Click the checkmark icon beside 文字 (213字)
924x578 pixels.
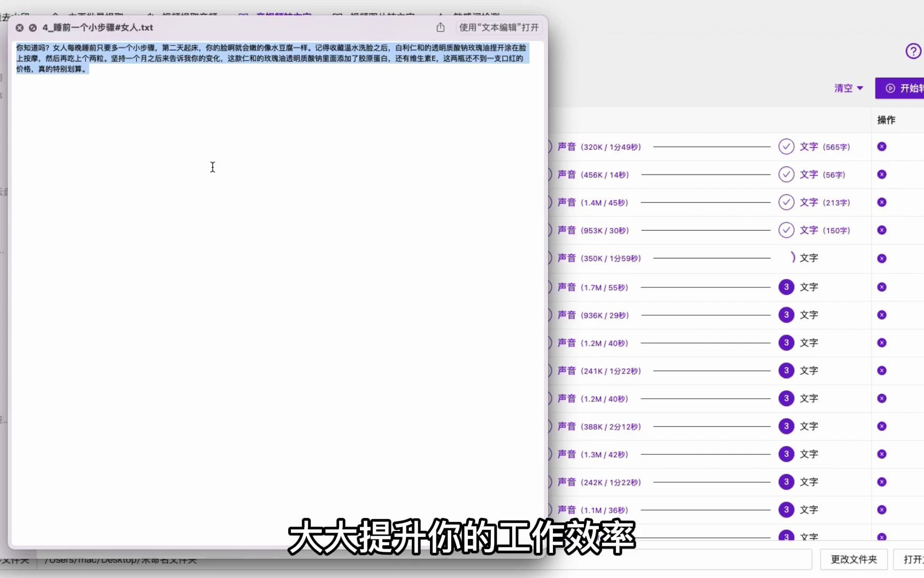click(786, 202)
